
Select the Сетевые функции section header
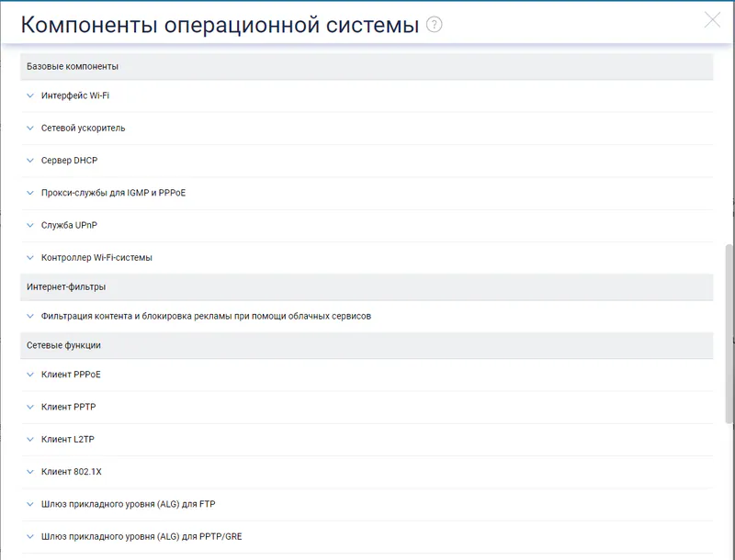point(367,345)
